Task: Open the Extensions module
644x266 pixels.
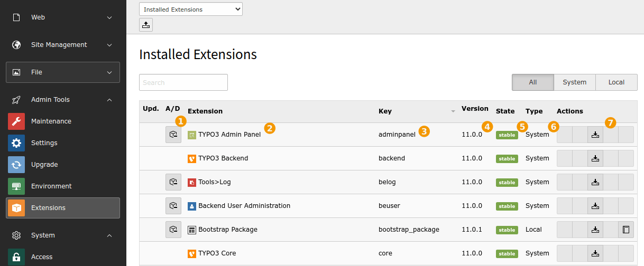Action: pos(63,208)
